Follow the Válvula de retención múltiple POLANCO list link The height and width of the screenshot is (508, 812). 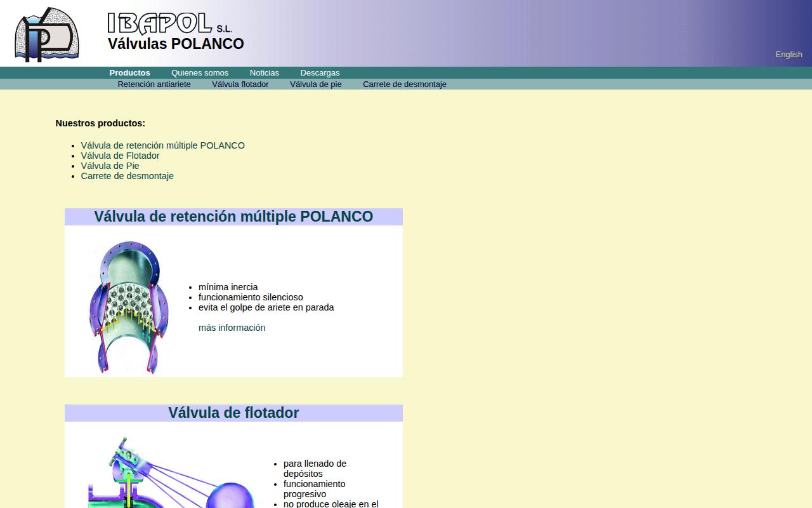click(163, 145)
